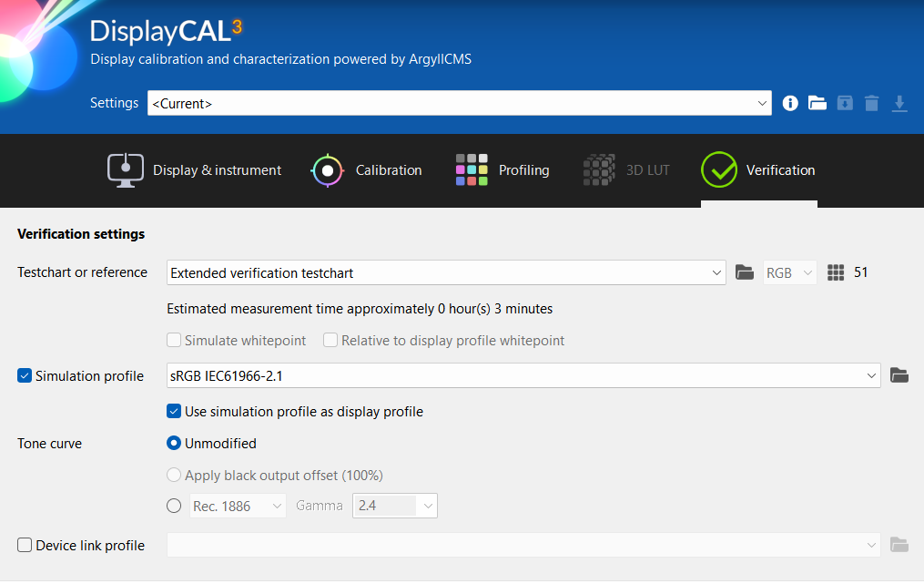Browse for simulation profile folder icon

point(899,375)
